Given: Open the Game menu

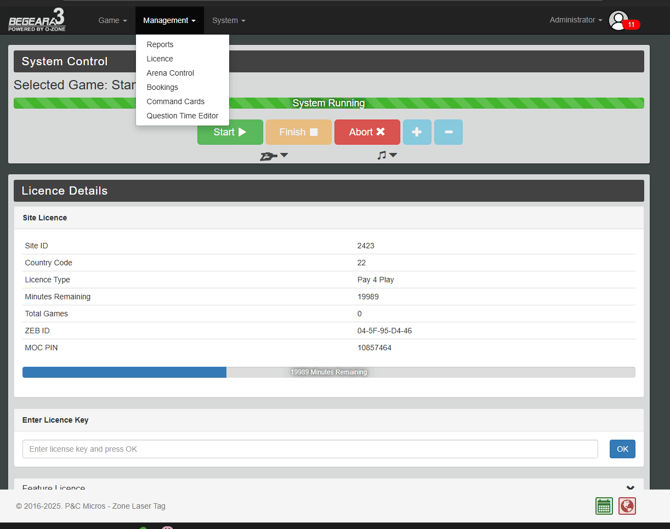Looking at the screenshot, I should point(112,20).
